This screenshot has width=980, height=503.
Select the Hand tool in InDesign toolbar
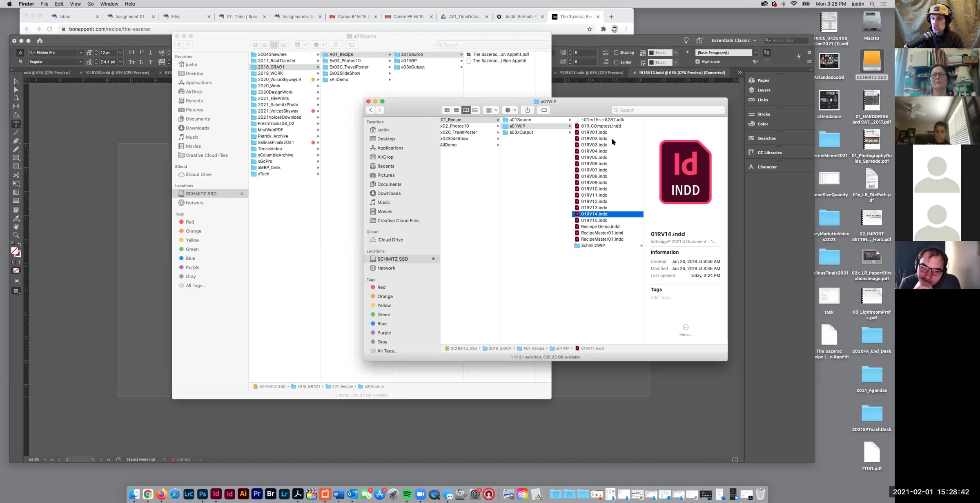16,226
